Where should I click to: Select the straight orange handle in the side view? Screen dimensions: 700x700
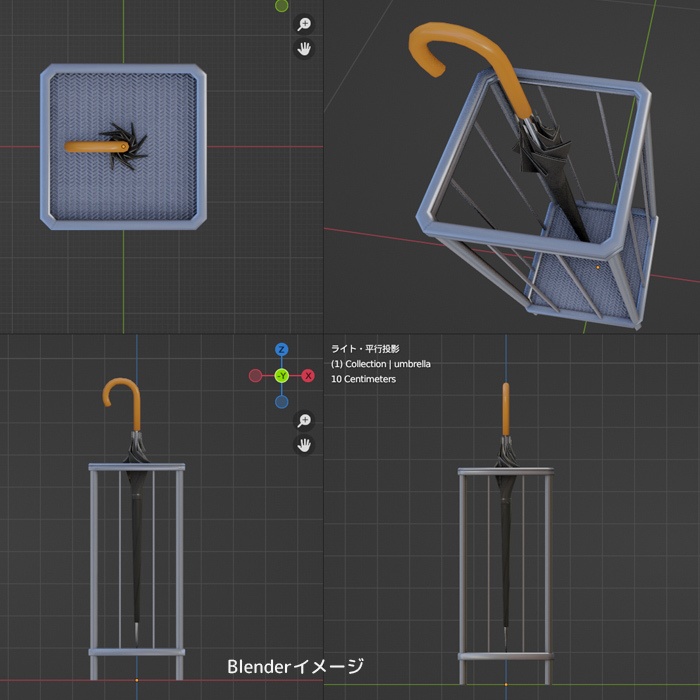pyautogui.click(x=506, y=408)
